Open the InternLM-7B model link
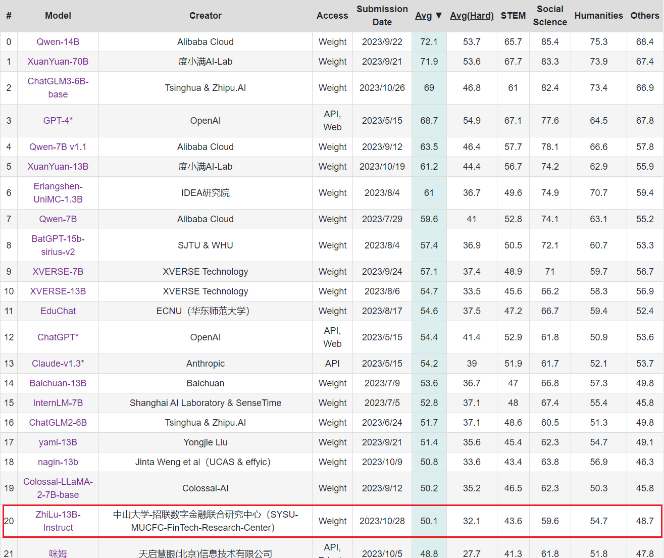The height and width of the screenshot is (558, 664). (x=57, y=403)
